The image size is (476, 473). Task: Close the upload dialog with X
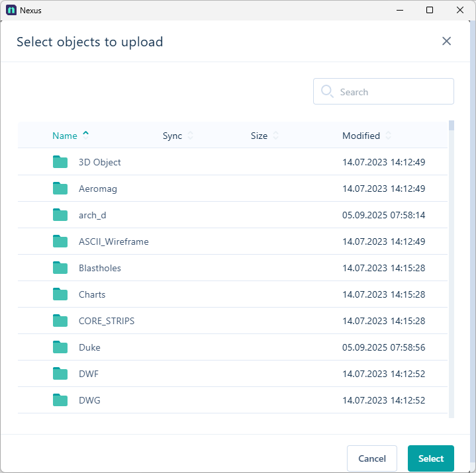click(446, 41)
